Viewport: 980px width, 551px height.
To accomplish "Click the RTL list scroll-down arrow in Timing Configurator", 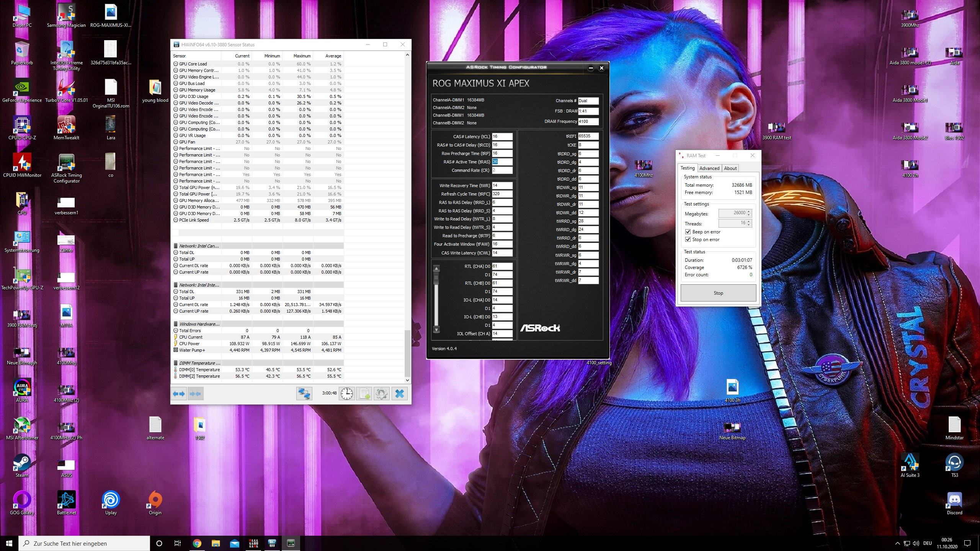I will pos(436,329).
